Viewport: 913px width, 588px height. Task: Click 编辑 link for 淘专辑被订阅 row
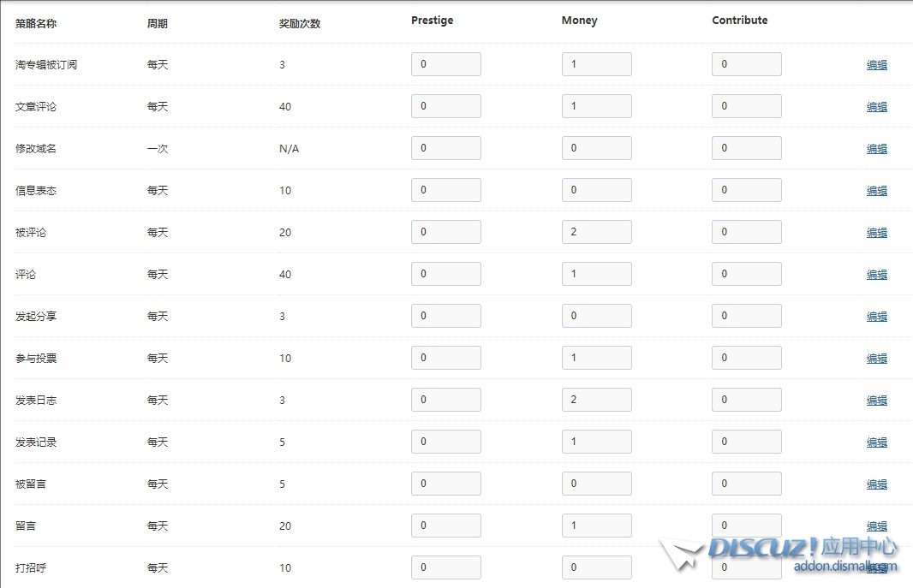click(x=876, y=65)
